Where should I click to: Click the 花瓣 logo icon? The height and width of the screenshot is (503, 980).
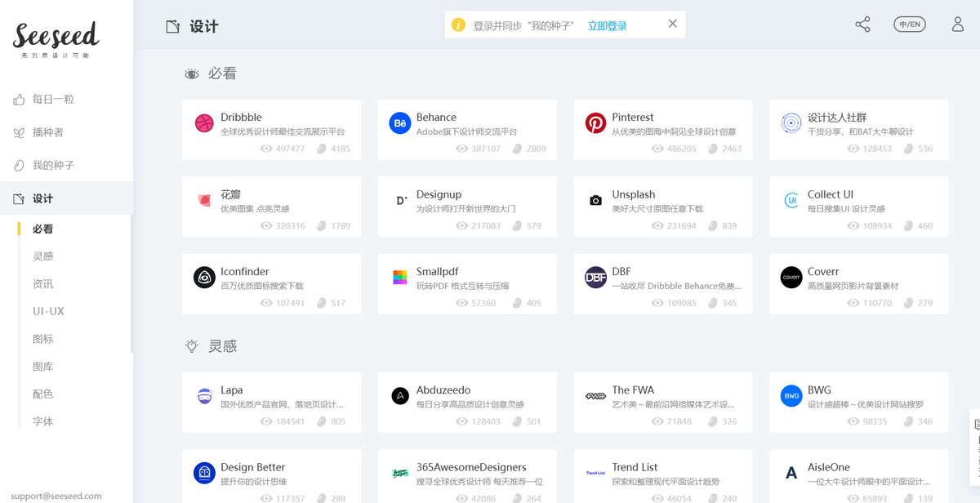[204, 200]
